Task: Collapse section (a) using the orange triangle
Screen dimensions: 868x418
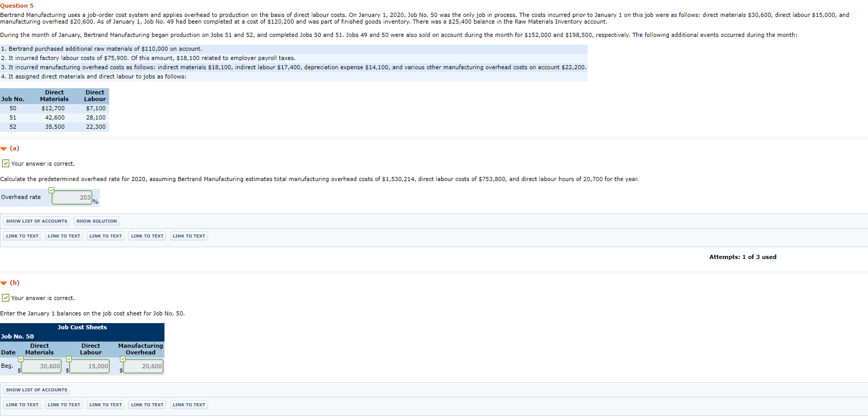Action: point(4,149)
